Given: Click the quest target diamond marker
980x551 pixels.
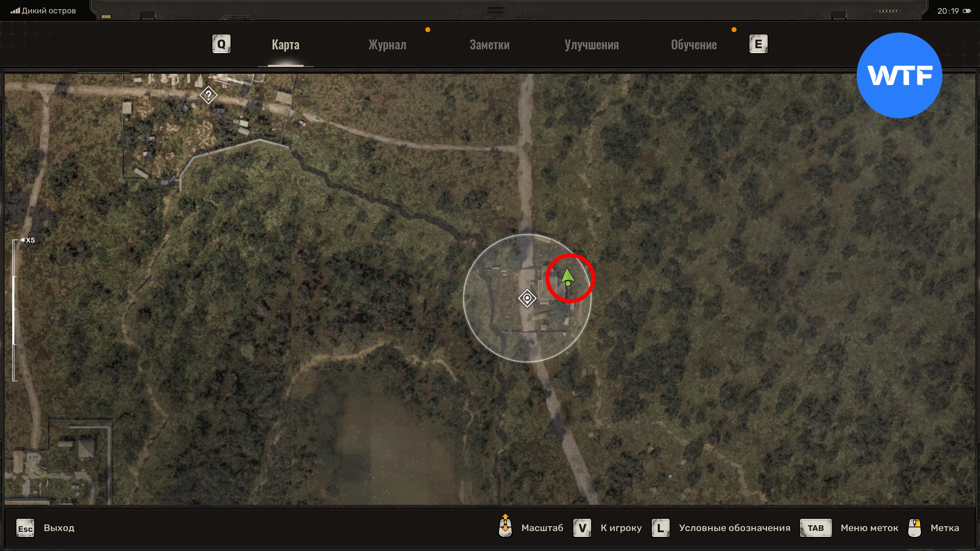Looking at the screenshot, I should click(527, 298).
